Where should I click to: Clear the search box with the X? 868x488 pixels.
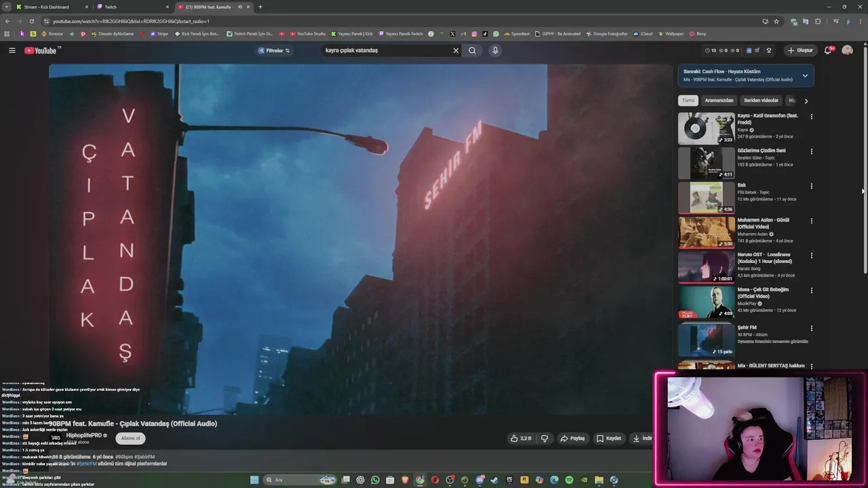pyautogui.click(x=456, y=50)
